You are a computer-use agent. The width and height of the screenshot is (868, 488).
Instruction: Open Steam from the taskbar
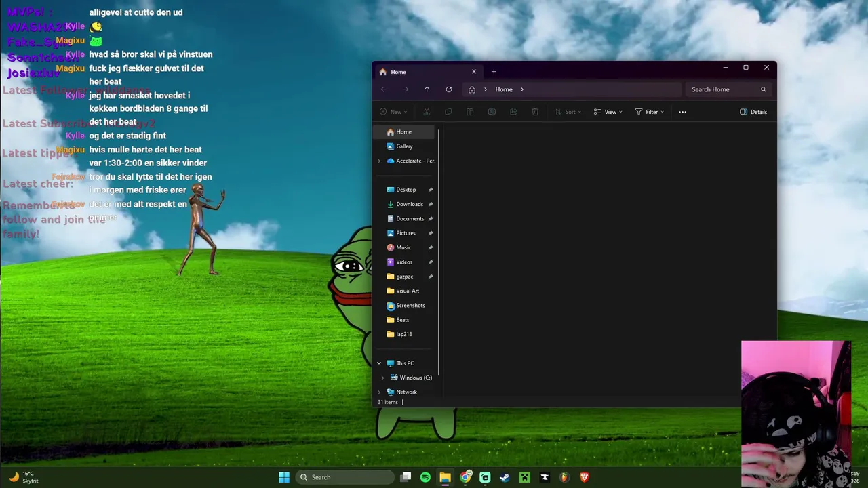pyautogui.click(x=505, y=477)
